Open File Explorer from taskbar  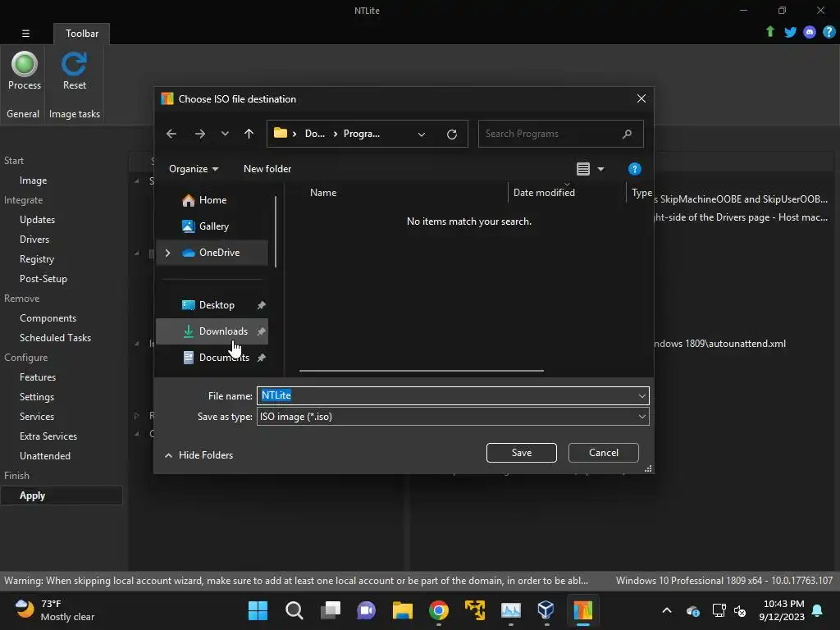[402, 610]
